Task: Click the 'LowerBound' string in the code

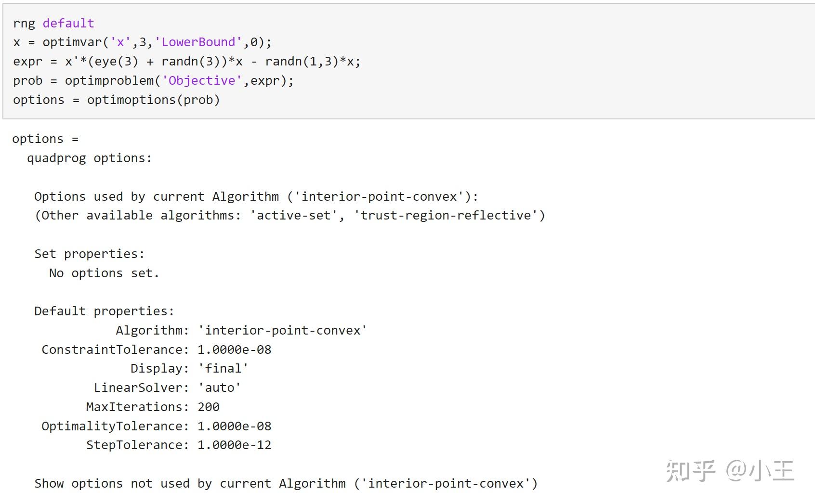Action: tap(198, 42)
